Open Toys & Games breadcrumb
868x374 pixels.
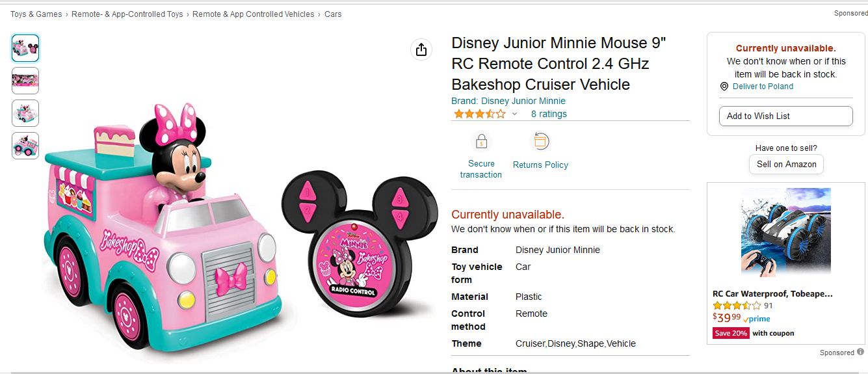[x=36, y=14]
